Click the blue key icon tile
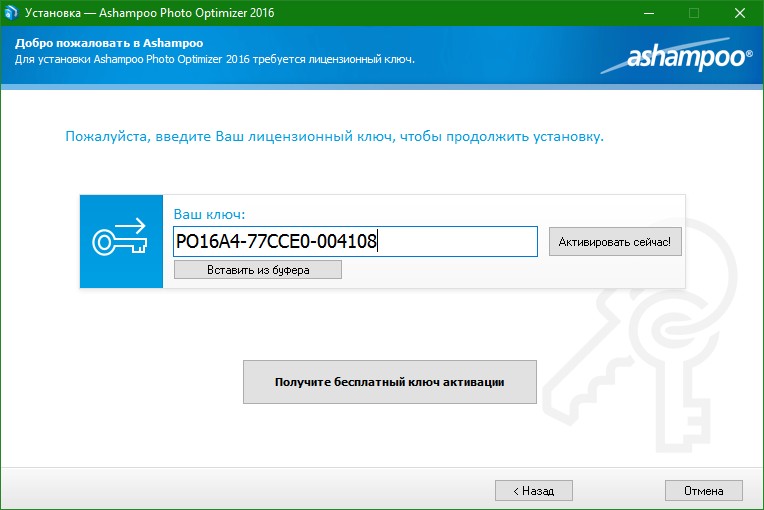The height and width of the screenshot is (510, 764). 121,242
